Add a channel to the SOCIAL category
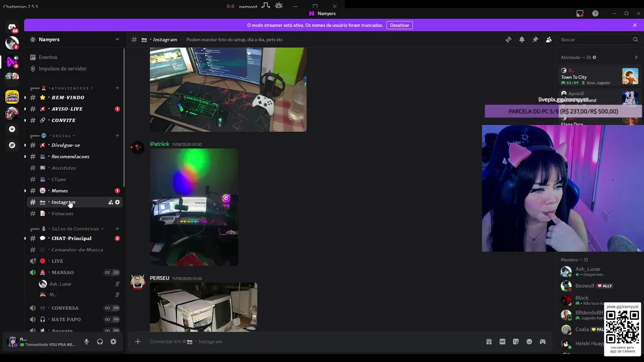 click(117, 136)
